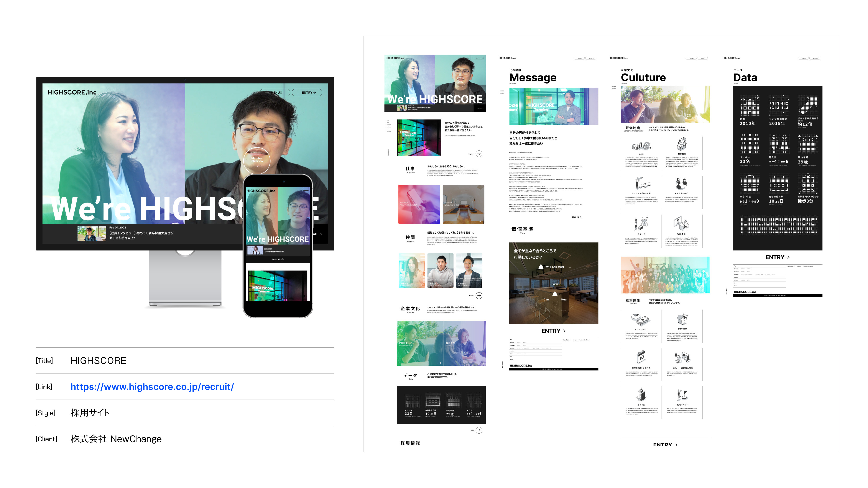Click the Culuture page group photo banner
This screenshot has width=868, height=488.
coord(665,275)
